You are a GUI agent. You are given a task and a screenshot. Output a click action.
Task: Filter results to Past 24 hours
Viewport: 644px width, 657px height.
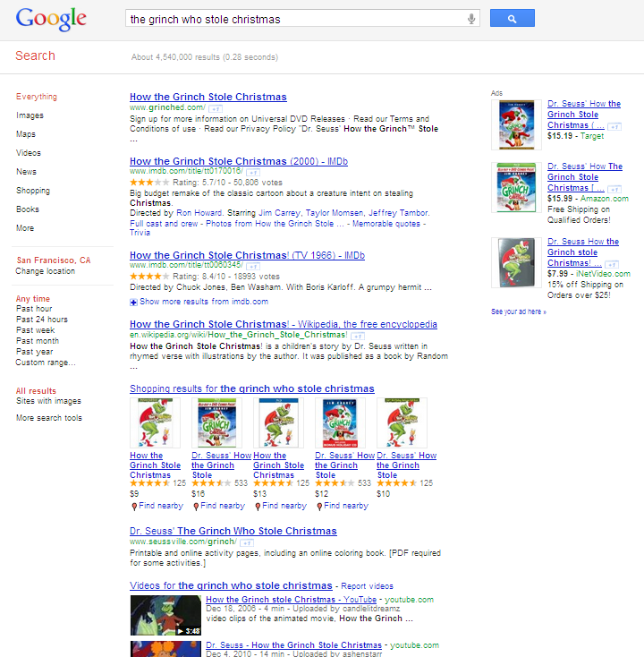[x=42, y=320]
